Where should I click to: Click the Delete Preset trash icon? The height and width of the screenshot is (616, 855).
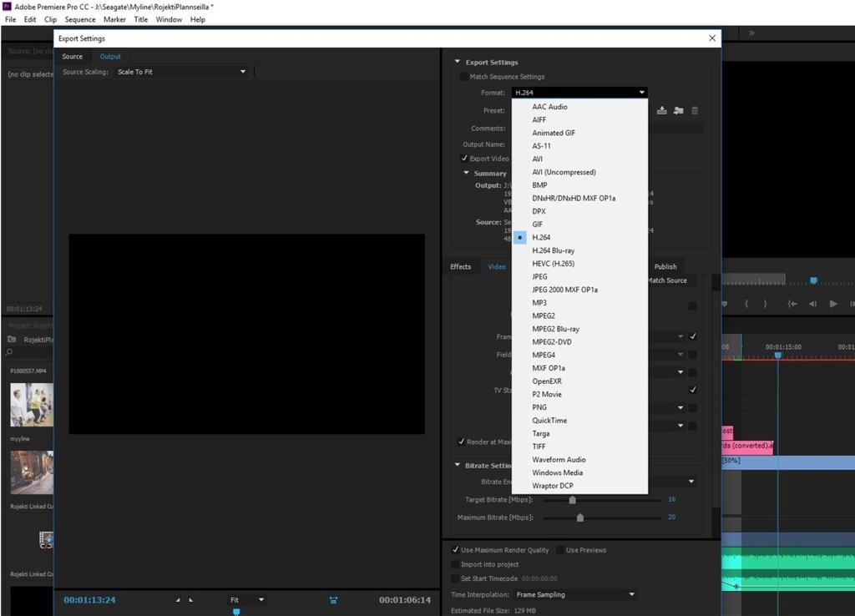pos(695,111)
